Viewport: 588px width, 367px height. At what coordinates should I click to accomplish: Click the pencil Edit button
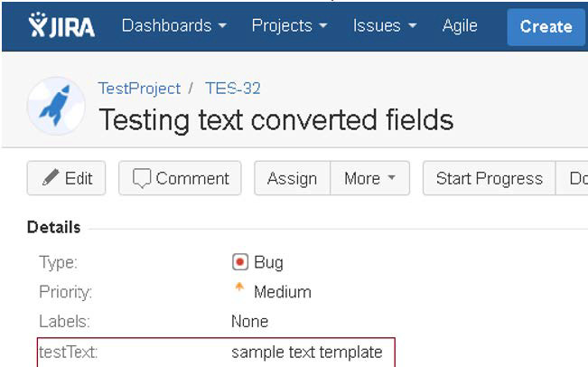pyautogui.click(x=66, y=178)
